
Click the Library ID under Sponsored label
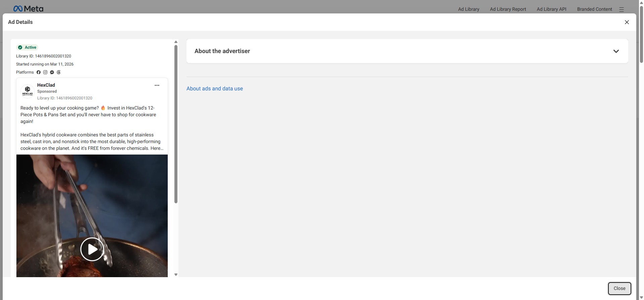65,98
